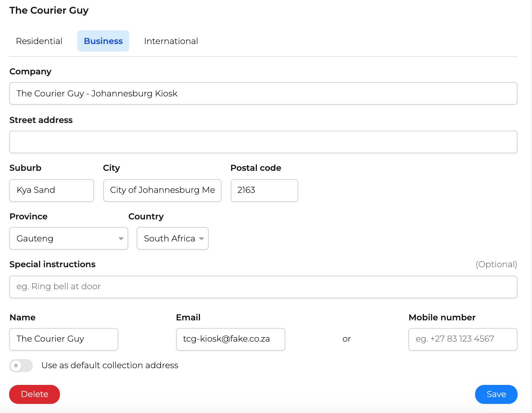Click the City field
This screenshot has width=532, height=413.
point(162,191)
